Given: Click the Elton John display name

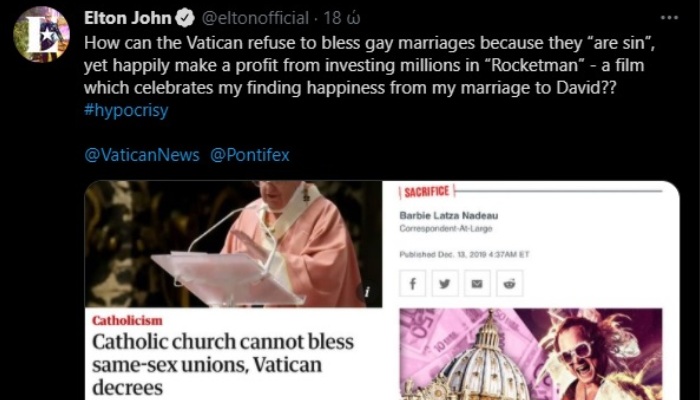Looking at the screenshot, I should coord(128,18).
